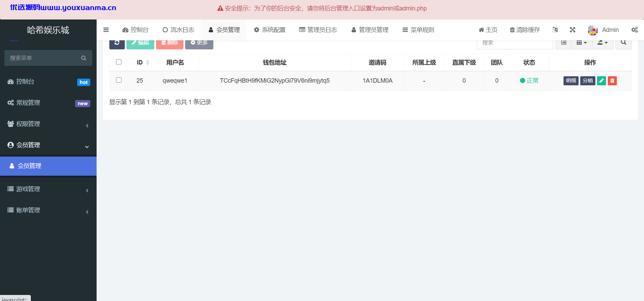Select the checkbox for row ID 25
This screenshot has width=644, height=301.
pos(119,80)
